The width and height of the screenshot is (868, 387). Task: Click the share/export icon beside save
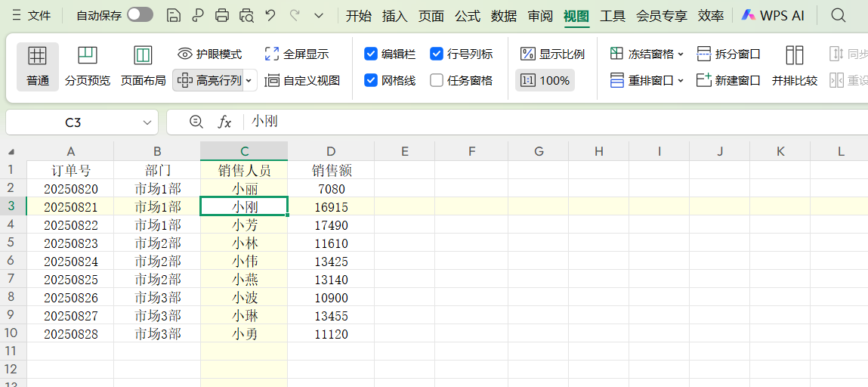pyautogui.click(x=198, y=16)
